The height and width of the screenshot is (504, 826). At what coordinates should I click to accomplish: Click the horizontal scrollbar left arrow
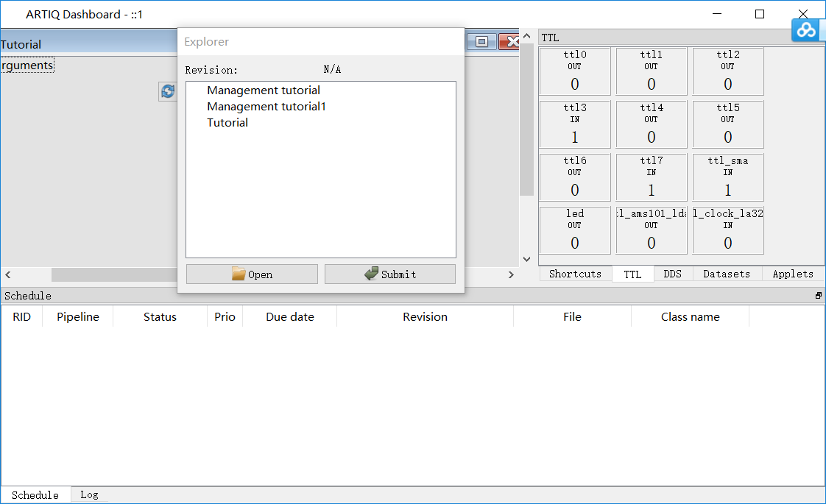[x=8, y=274]
